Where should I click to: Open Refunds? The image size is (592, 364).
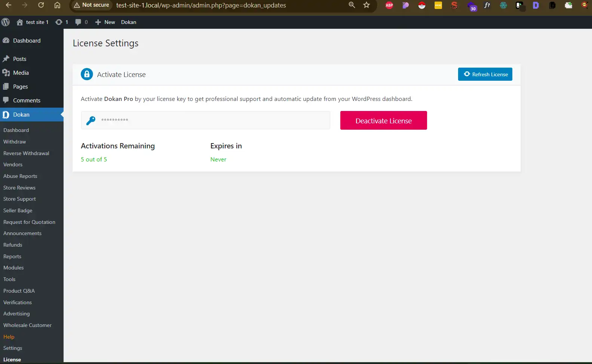13,245
